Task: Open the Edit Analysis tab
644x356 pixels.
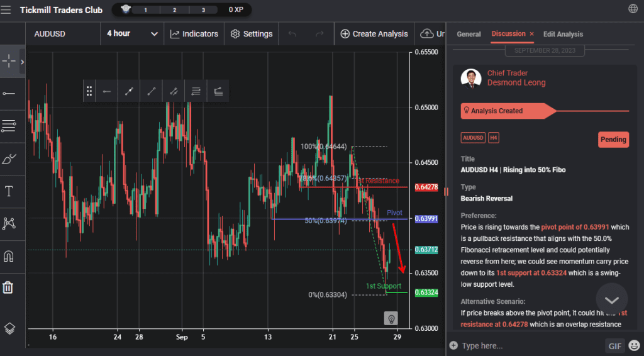Action: tap(563, 35)
